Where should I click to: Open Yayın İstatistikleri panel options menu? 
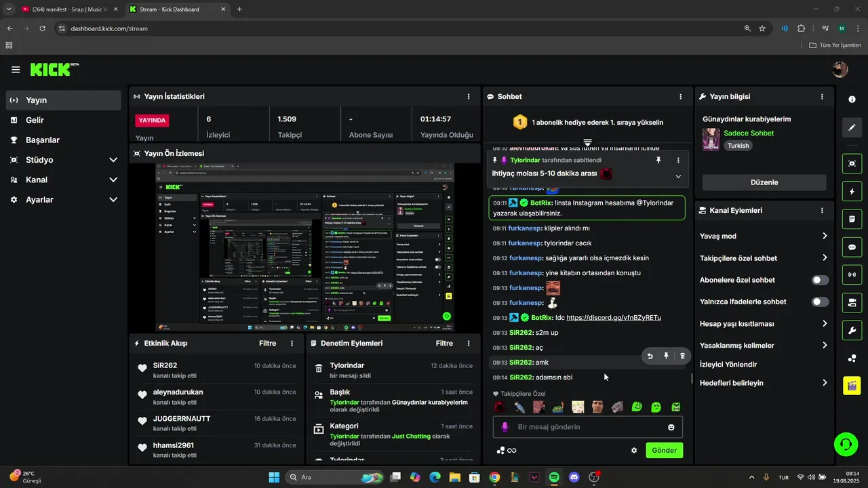click(469, 97)
